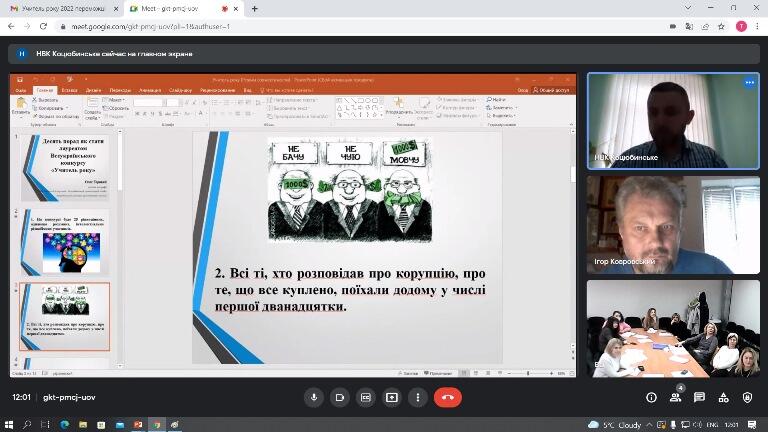Viewport: 768px width, 432px height.
Task: Click Найти find in ribbon
Action: tap(497, 99)
